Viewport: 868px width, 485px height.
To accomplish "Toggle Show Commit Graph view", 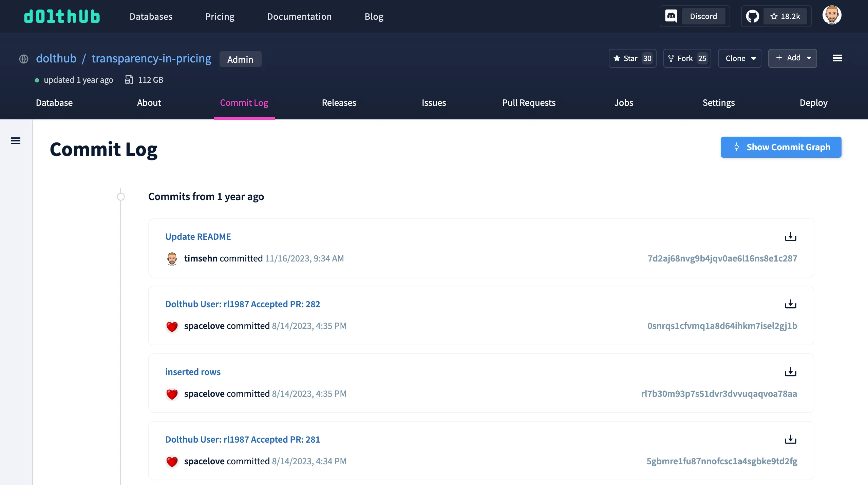I will pos(781,147).
